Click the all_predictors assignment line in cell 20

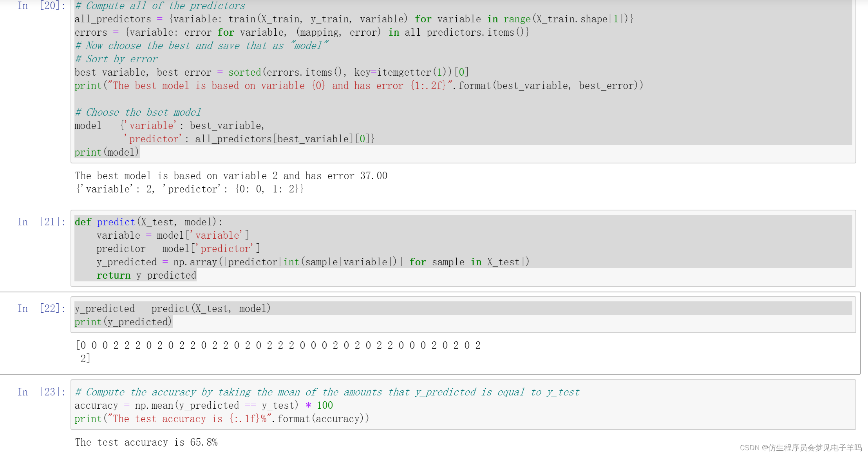click(x=354, y=19)
